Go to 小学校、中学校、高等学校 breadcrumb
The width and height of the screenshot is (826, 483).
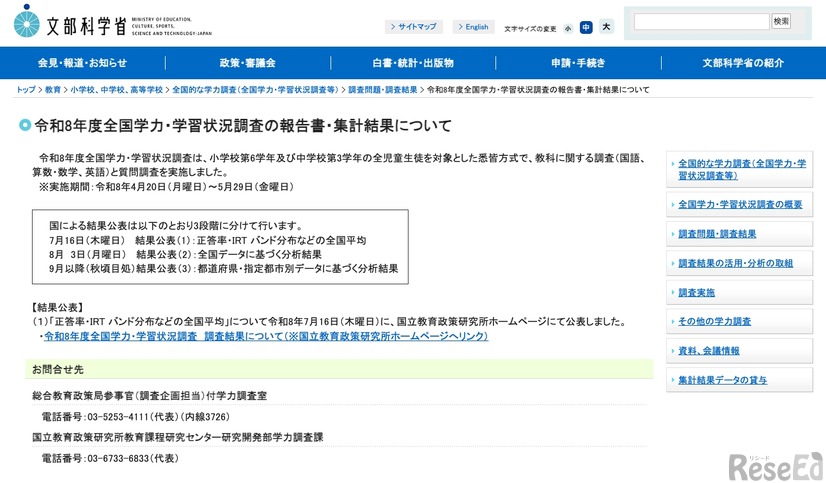pyautogui.click(x=116, y=90)
